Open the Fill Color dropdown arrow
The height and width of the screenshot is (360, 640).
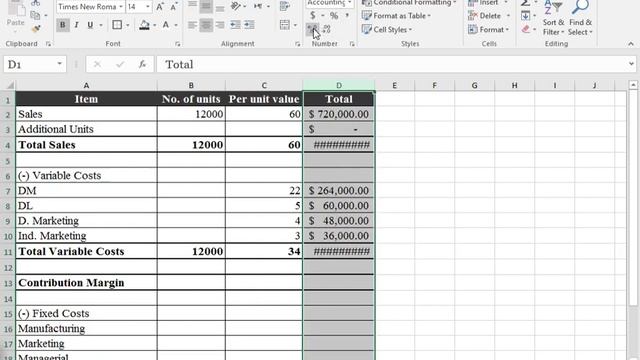154,25
